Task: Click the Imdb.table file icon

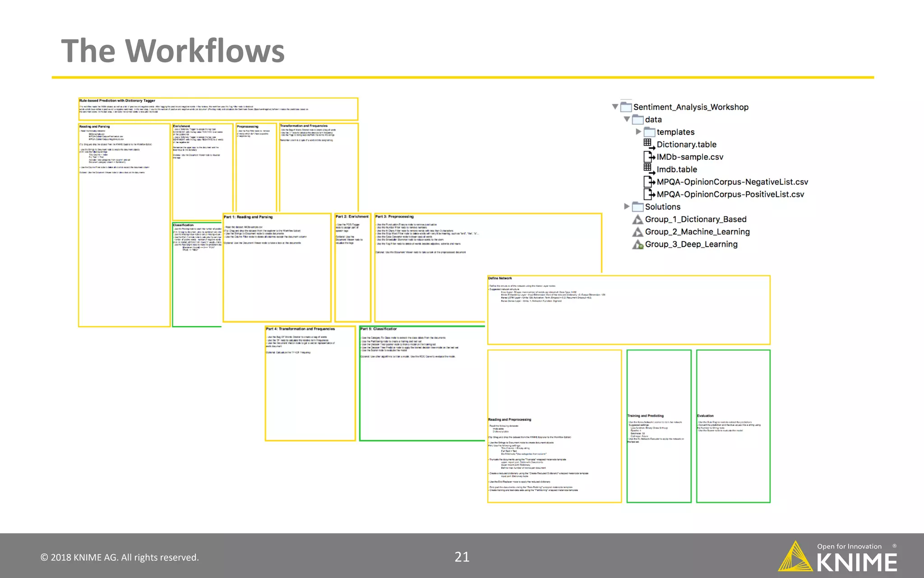Action: point(649,169)
